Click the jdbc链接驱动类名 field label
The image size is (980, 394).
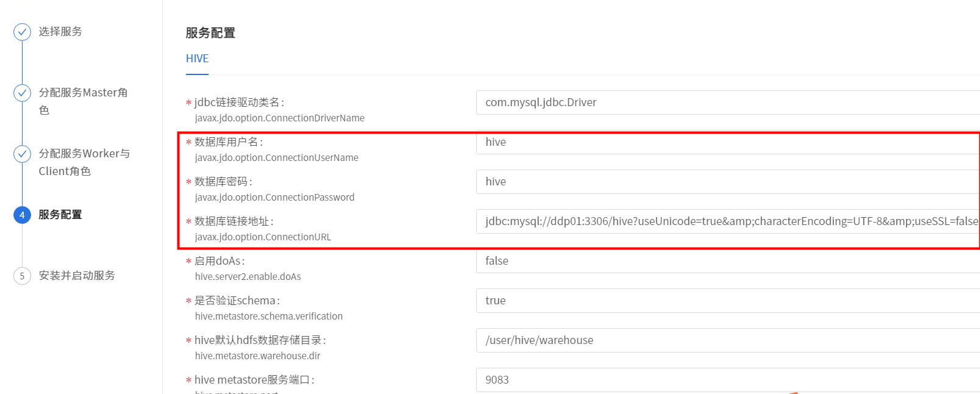tap(239, 102)
